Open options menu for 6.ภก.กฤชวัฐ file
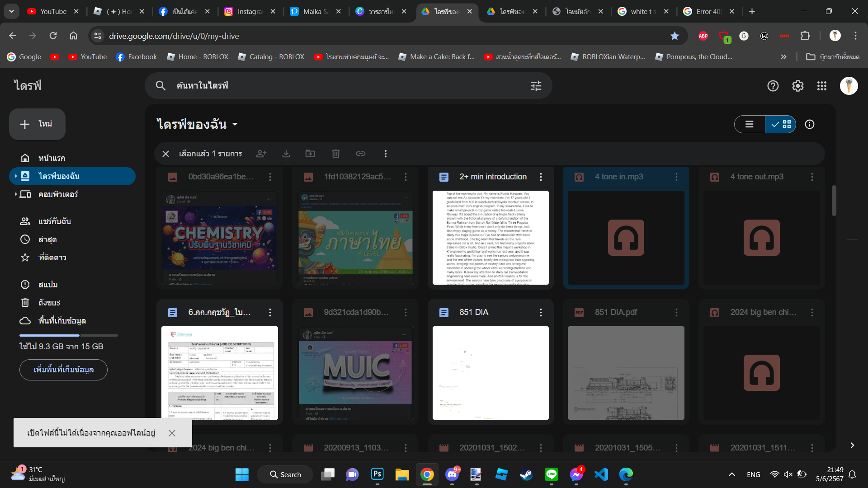Screen dimensions: 868x488 coord(270,312)
